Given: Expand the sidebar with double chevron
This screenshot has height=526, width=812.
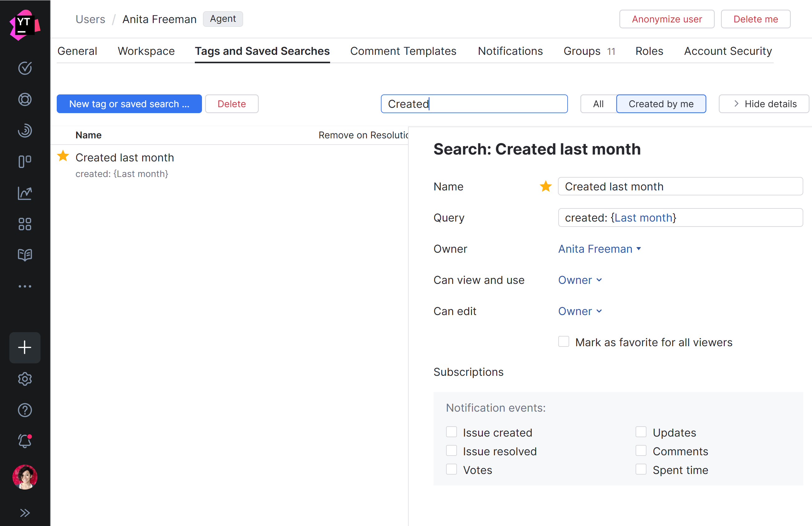Looking at the screenshot, I should click(25, 513).
